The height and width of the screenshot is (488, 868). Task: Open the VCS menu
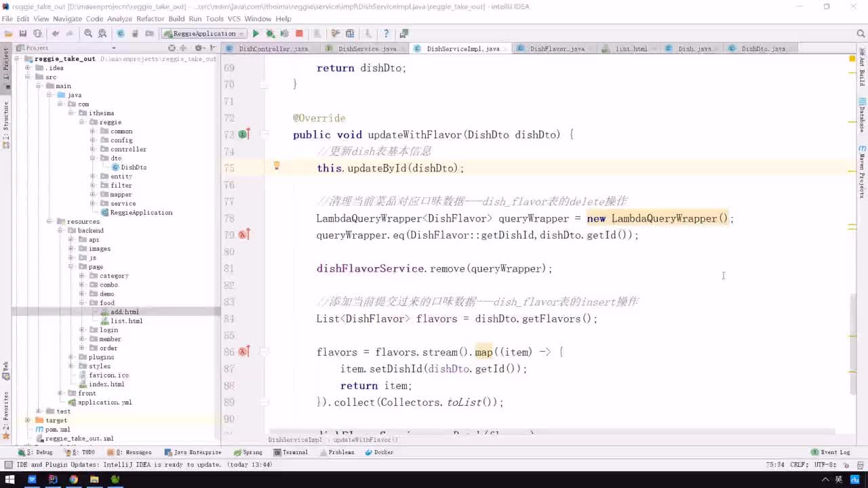pyautogui.click(x=234, y=19)
